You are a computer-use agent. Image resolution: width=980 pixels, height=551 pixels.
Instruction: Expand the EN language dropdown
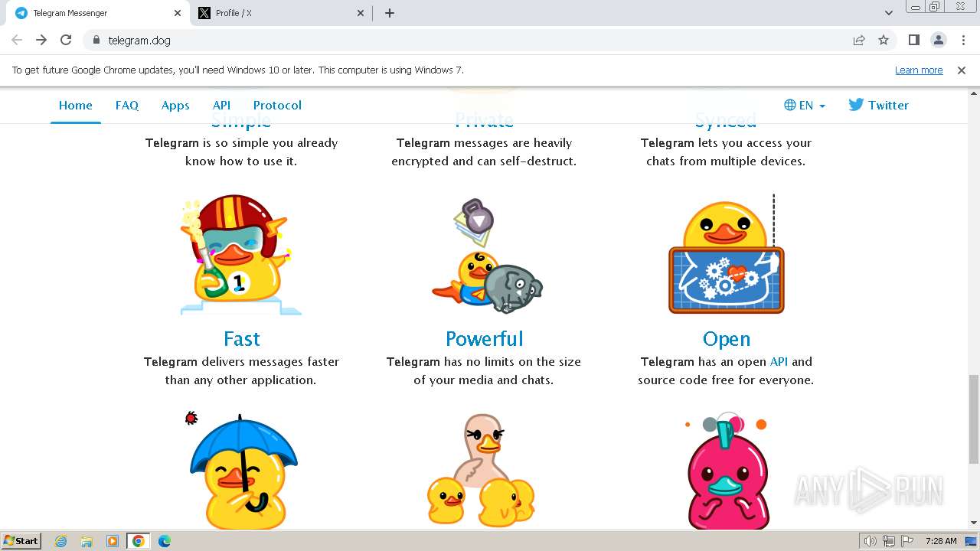(x=805, y=106)
